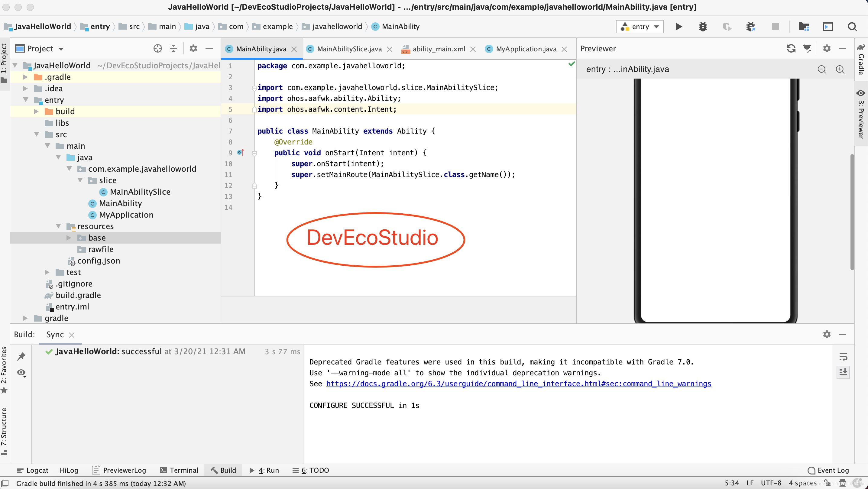The width and height of the screenshot is (868, 489).
Task: Run the entry app with the play icon
Action: click(679, 27)
